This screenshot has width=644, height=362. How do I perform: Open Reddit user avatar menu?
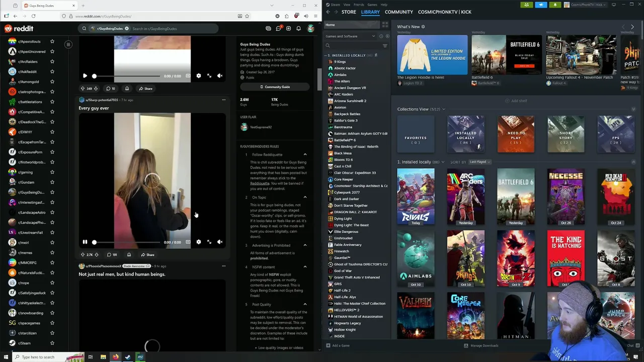311,29
